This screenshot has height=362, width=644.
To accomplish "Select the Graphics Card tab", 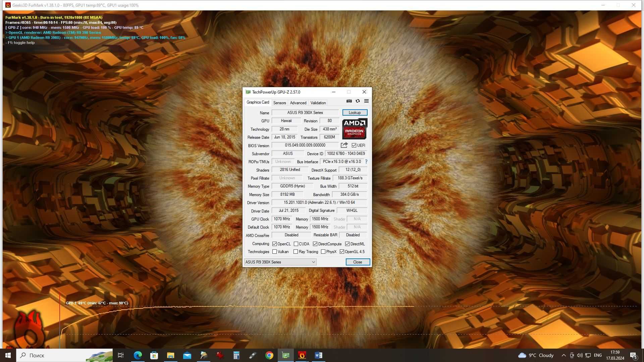I will click(x=258, y=102).
